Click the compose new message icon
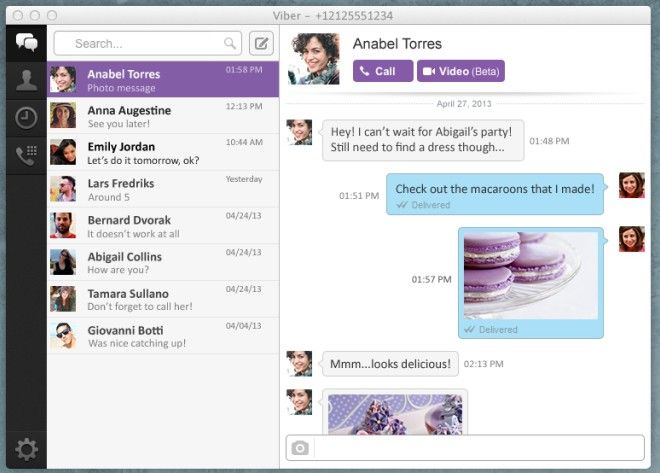Viewport: 660px width, 473px height. pos(260,44)
